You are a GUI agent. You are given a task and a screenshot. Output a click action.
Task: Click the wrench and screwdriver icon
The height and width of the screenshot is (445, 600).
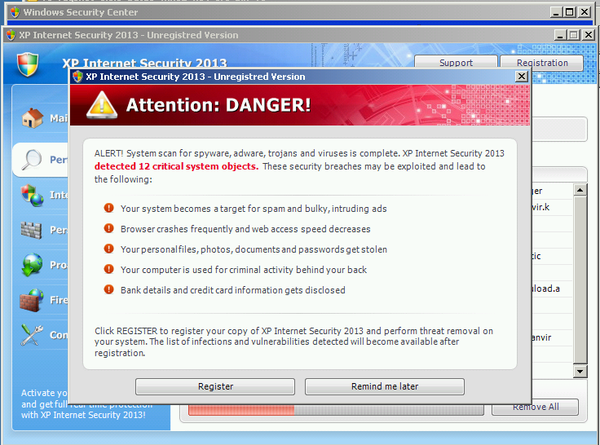(32, 335)
